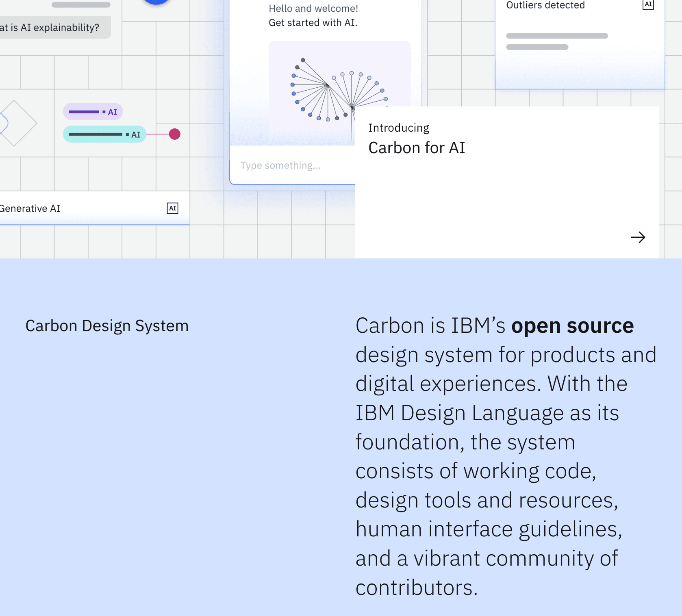Select the teal AI tag
The height and width of the screenshot is (616, 682).
(x=104, y=134)
